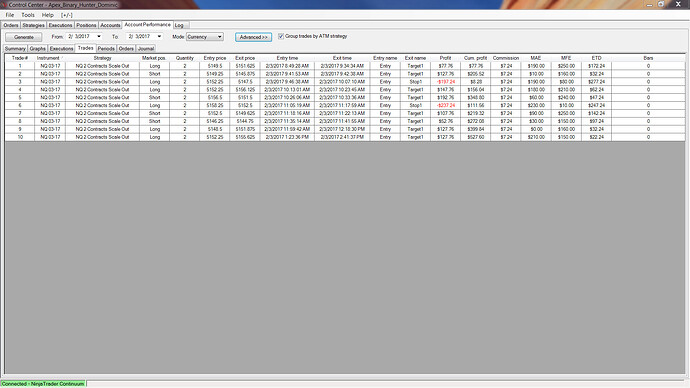Open the To date dropdown arrow
The image size is (690, 388).
click(159, 37)
